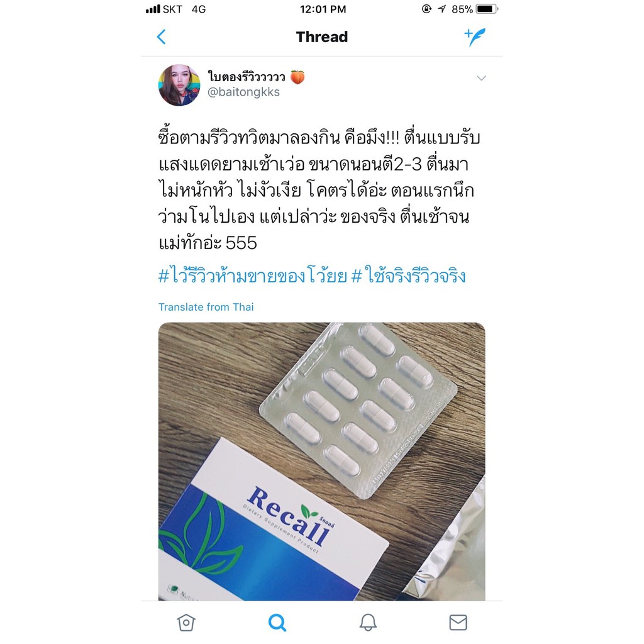Tap the location arrow status icon
This screenshot has width=644, height=644.
(442, 9)
